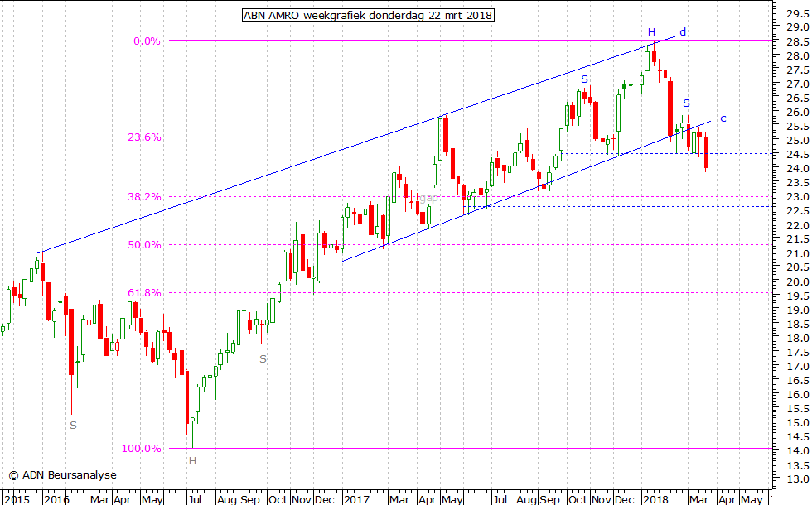Click the '16.0' price axis value
812x505 pixels.
(798, 394)
